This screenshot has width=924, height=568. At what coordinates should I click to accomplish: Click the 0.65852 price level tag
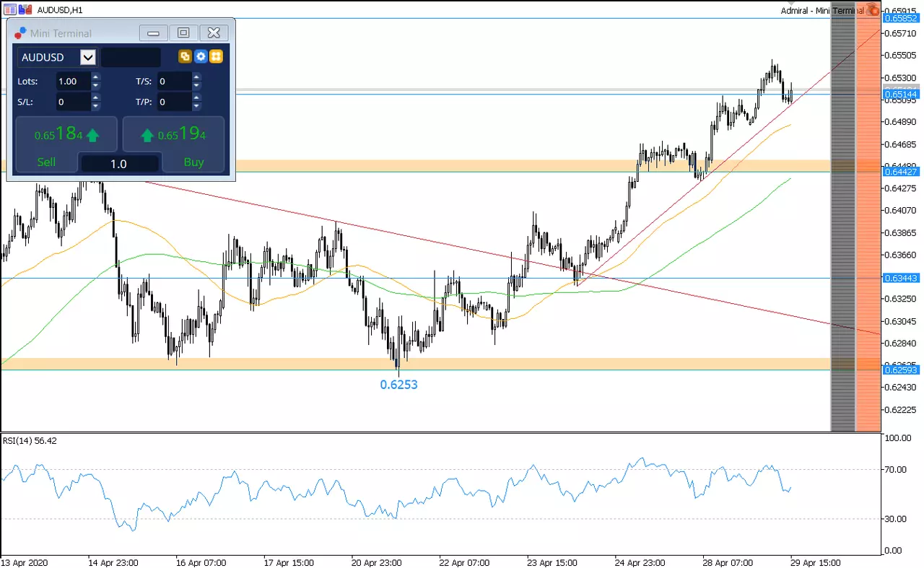[x=901, y=19]
